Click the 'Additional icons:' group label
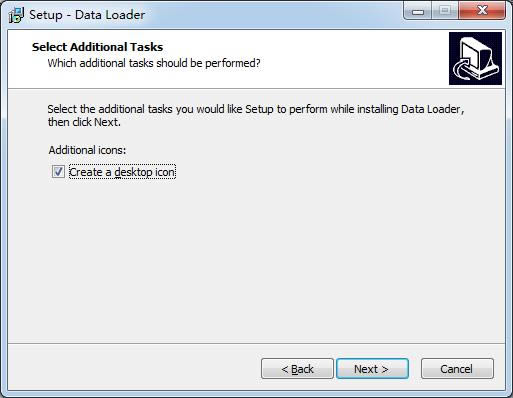This screenshot has height=398, width=513. tap(87, 150)
